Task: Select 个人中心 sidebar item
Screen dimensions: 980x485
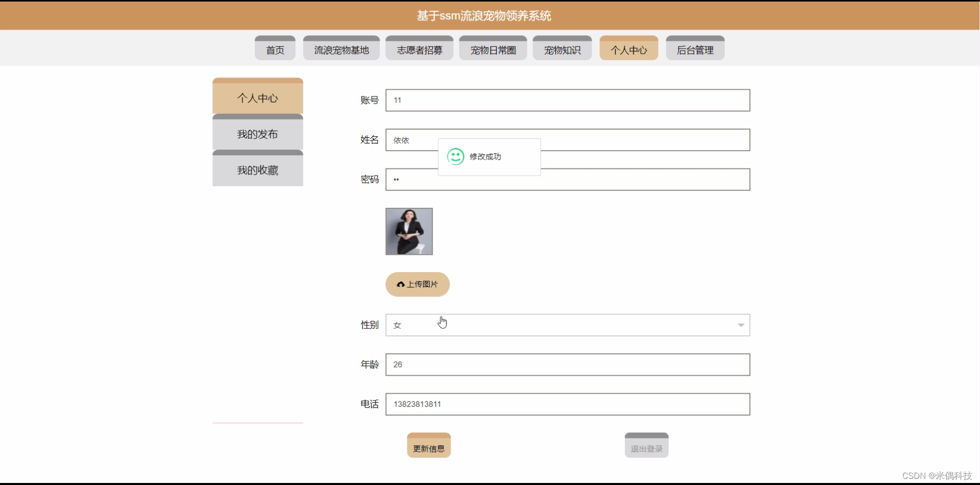Action: [257, 98]
